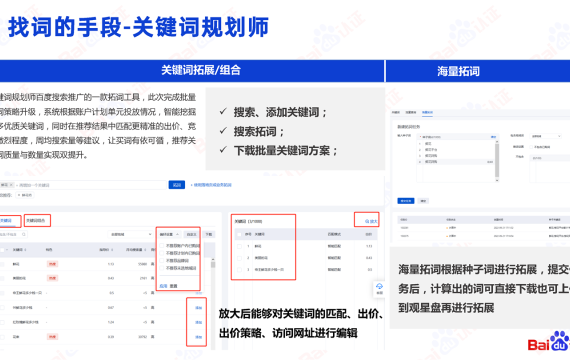Tick the fourth checkbox in filter settings panel
570x360 pixels.
click(162, 268)
